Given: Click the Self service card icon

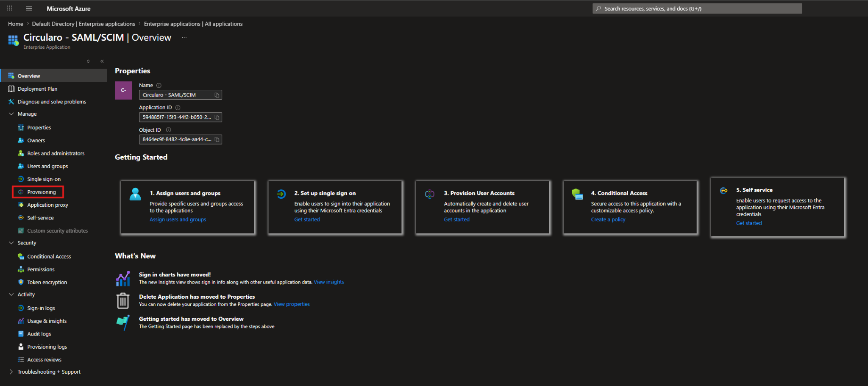Looking at the screenshot, I should coord(724,191).
